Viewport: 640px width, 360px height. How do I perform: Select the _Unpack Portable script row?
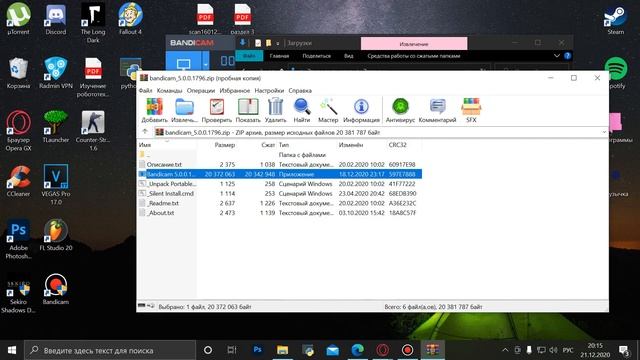pyautogui.click(x=280, y=184)
